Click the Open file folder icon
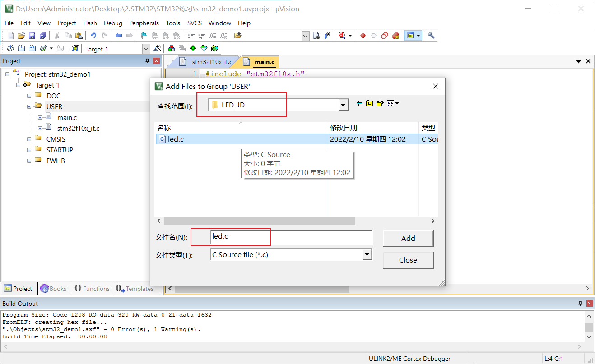 (x=21, y=36)
